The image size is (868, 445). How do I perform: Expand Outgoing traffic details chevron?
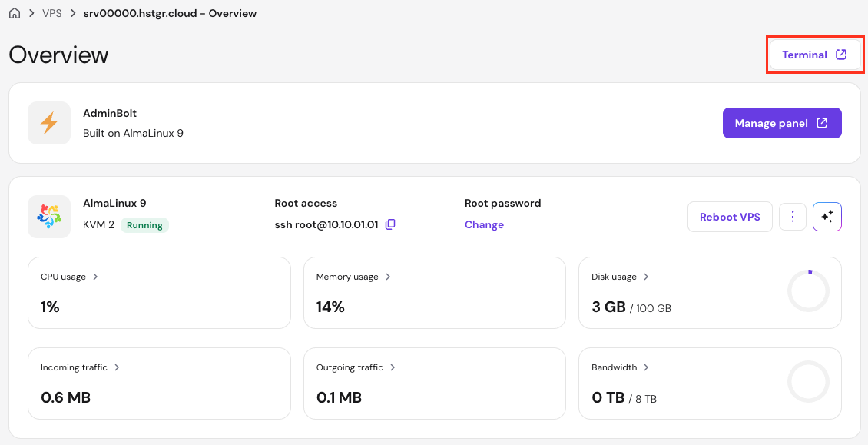tap(393, 367)
